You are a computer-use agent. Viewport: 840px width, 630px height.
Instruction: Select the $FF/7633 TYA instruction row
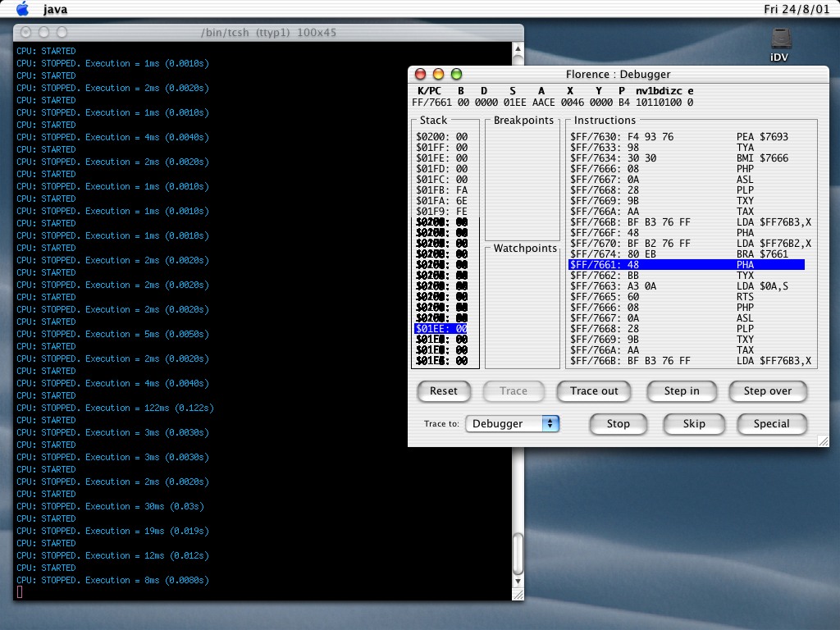687,148
